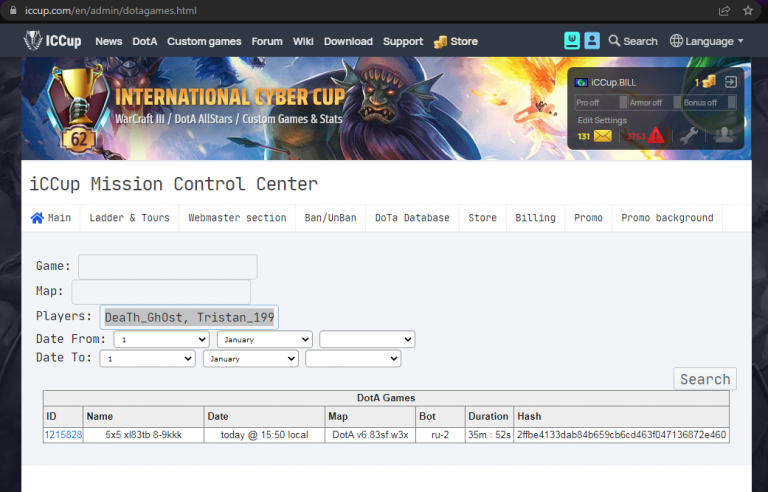This screenshot has height=492, width=768.
Task: Click the Search magnifier in navbar
Action: [614, 41]
